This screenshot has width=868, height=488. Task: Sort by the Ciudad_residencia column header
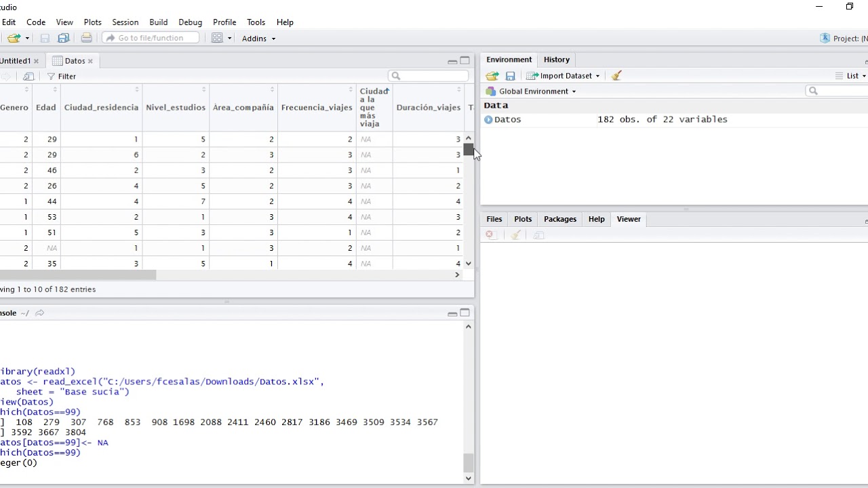click(x=101, y=107)
